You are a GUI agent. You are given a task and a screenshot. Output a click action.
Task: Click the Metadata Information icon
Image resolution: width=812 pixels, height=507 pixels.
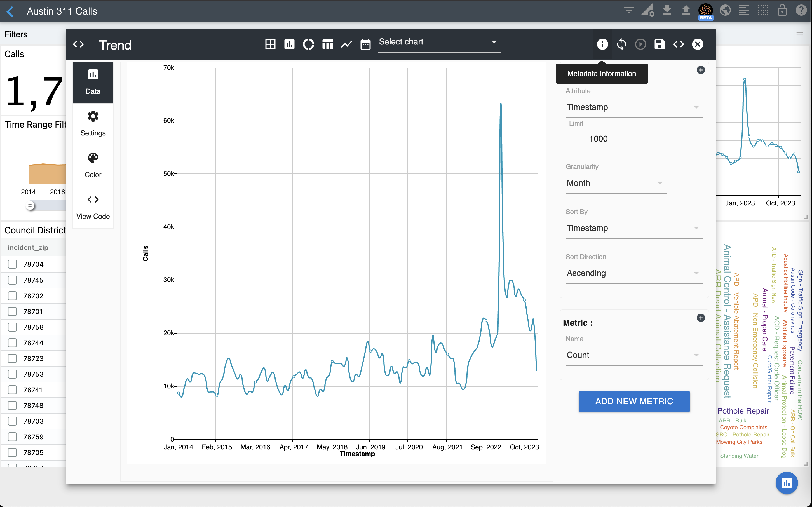[602, 44]
